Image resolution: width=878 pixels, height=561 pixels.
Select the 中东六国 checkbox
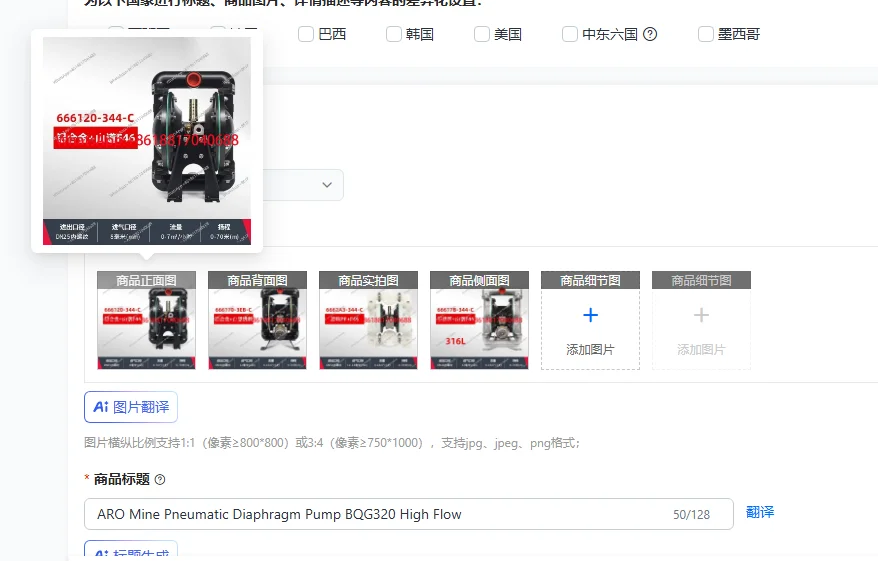(x=569, y=34)
